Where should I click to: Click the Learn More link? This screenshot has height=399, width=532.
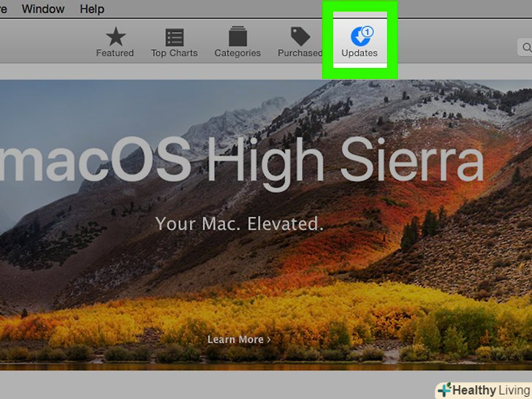239,339
